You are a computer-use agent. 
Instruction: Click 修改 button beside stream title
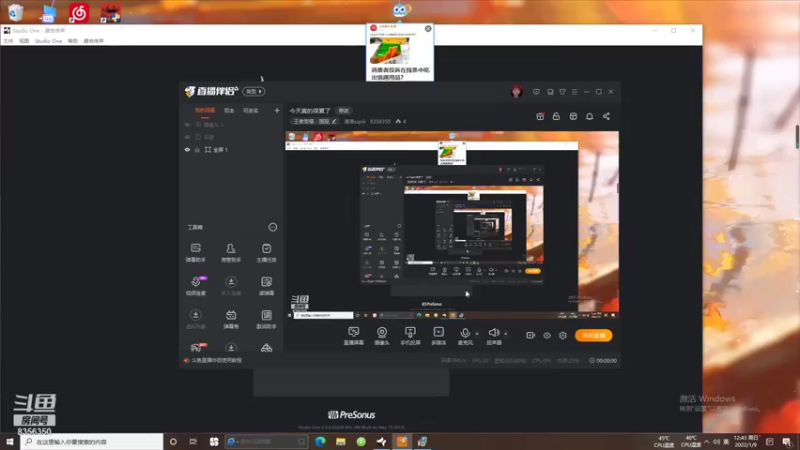click(344, 111)
